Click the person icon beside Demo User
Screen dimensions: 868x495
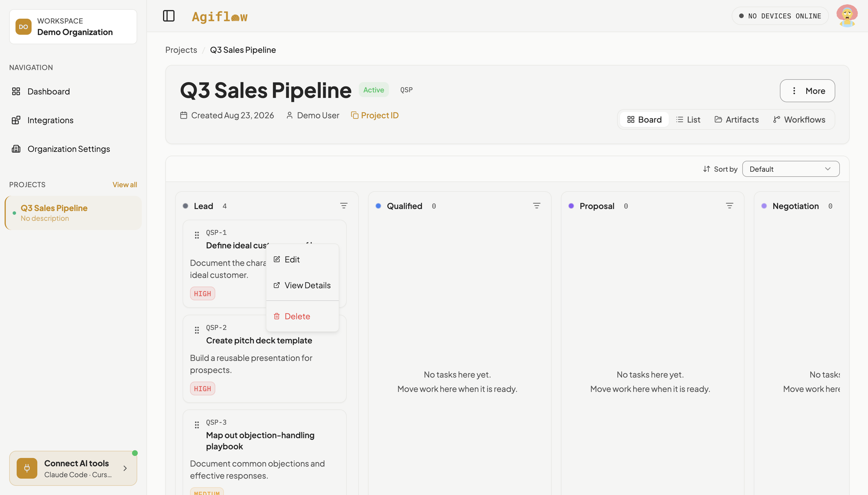coord(290,115)
